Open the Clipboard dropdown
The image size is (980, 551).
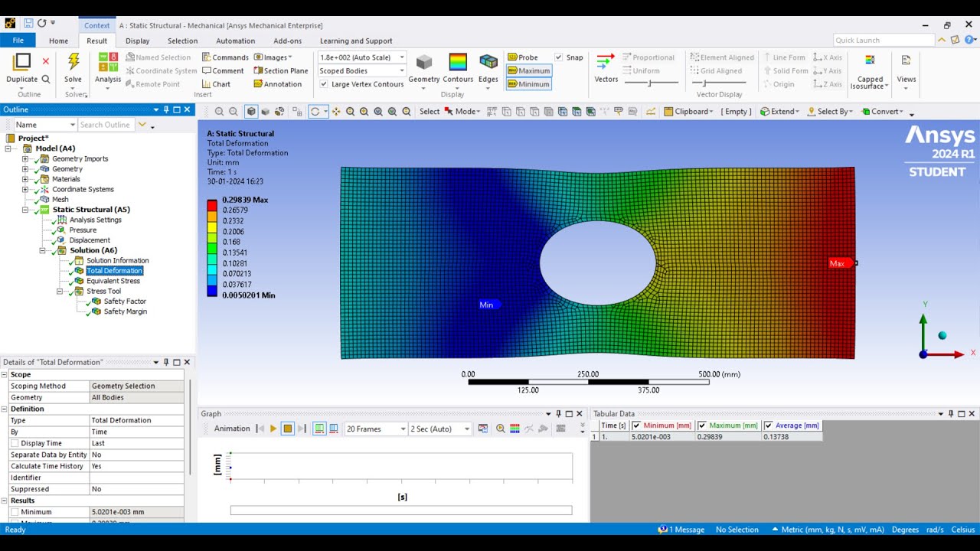[x=688, y=112]
